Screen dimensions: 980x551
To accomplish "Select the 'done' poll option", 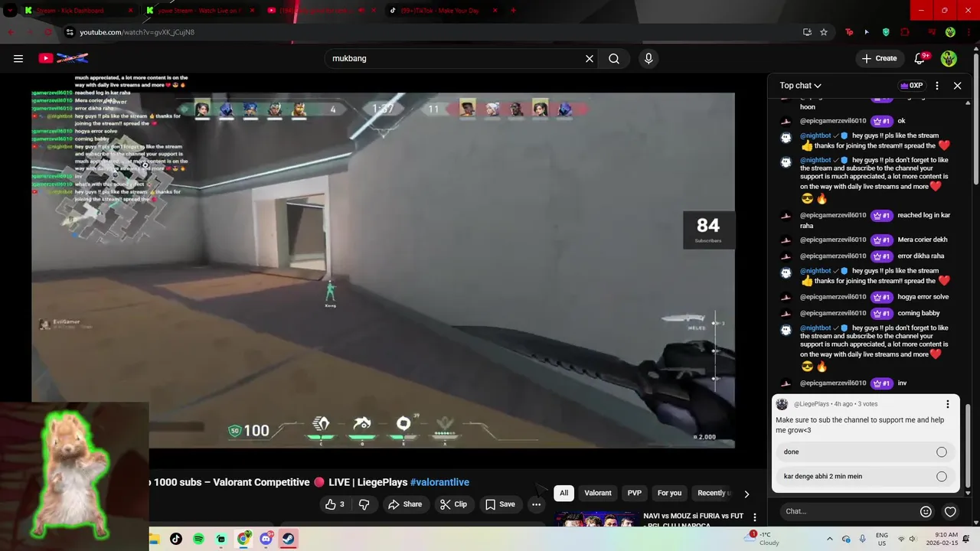I will (865, 452).
